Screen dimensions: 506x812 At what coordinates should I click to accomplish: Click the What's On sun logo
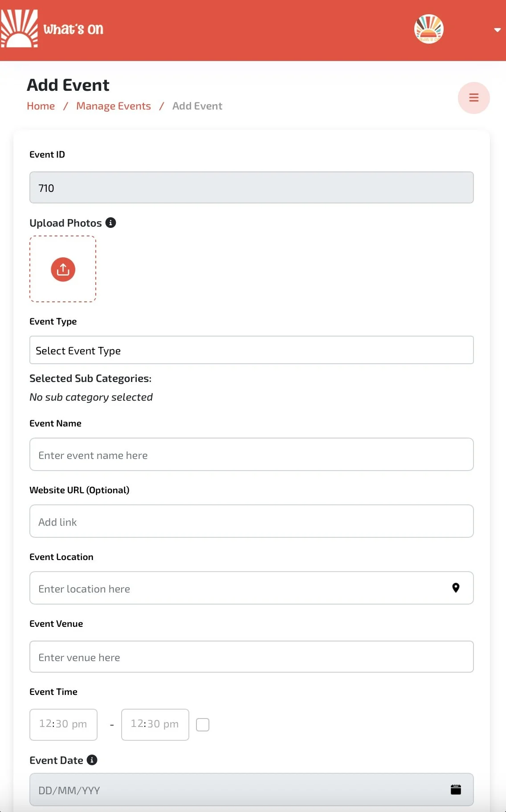click(20, 29)
